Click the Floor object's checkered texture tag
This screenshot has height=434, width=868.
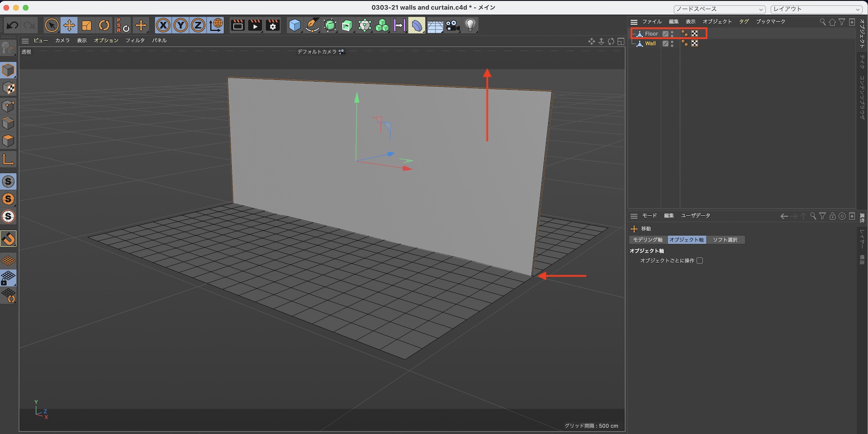point(695,33)
